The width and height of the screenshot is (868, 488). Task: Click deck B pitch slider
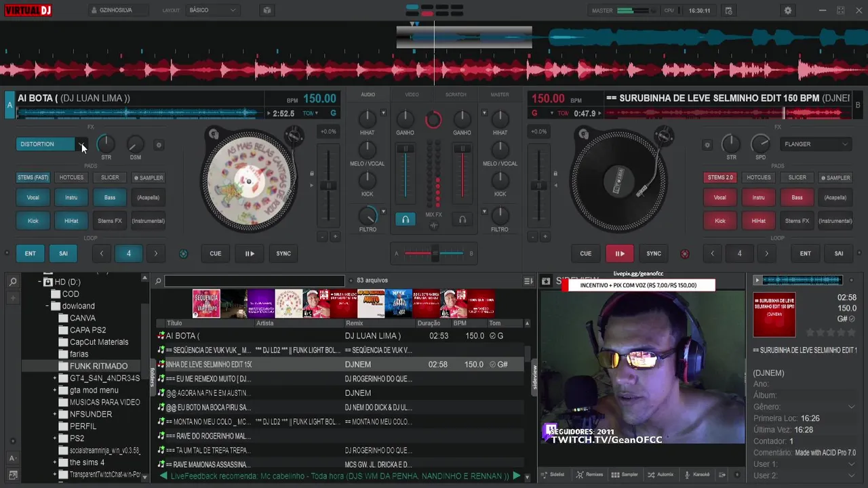tap(539, 185)
